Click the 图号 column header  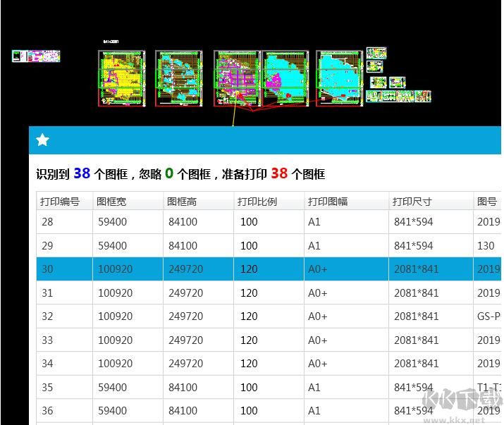(x=487, y=202)
